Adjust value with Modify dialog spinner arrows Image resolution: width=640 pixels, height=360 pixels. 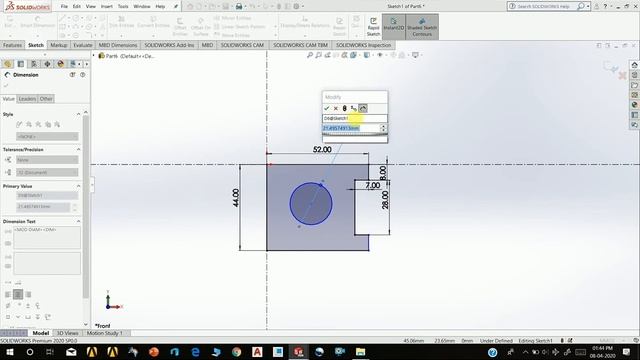[x=383, y=128]
